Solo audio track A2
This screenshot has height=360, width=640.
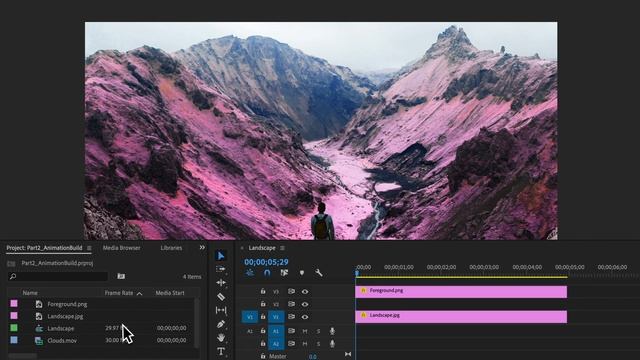pos(318,344)
